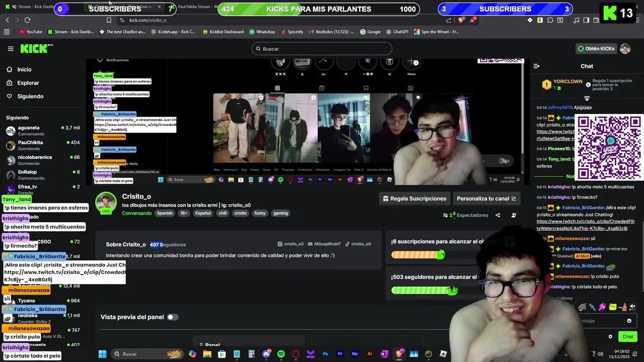644x362 pixels.
Task: Toggle Vista previa del panel switch
Action: click(173, 317)
